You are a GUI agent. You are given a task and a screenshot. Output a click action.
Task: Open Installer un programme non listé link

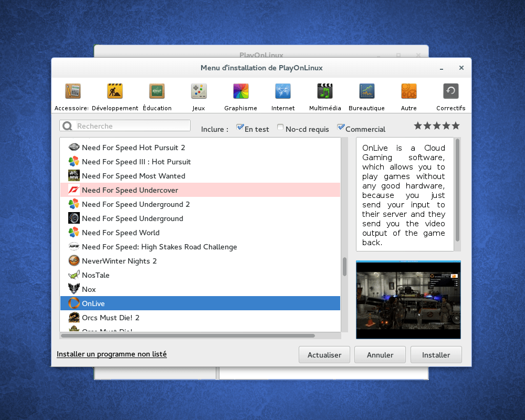(x=111, y=354)
